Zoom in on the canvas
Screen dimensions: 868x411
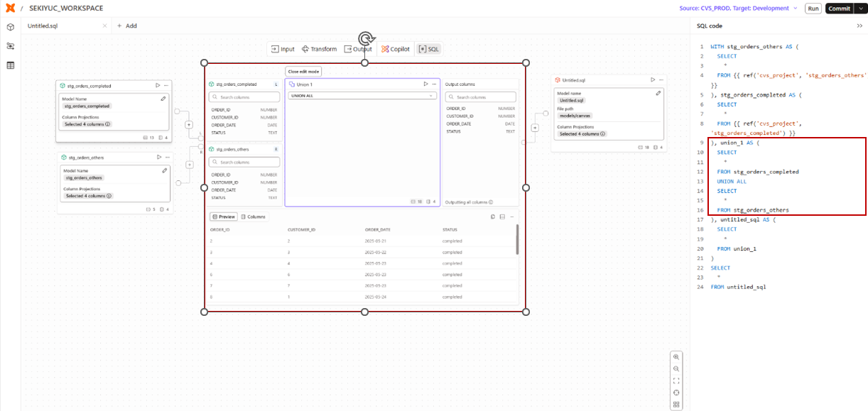click(x=676, y=357)
